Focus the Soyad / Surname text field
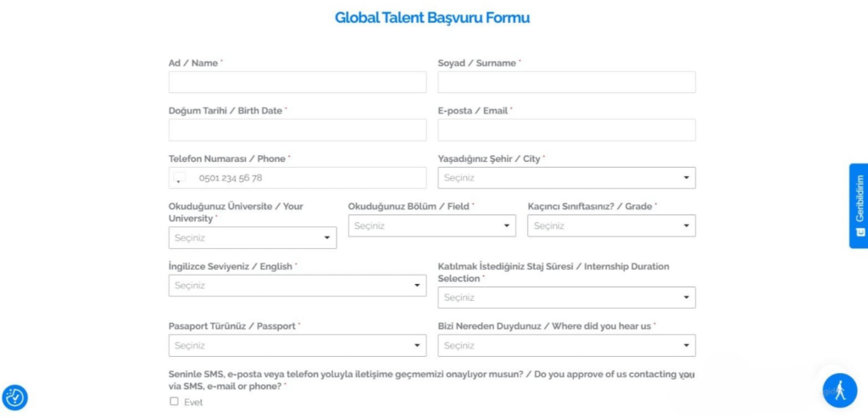Viewport: 868px width, 417px height. (x=566, y=82)
